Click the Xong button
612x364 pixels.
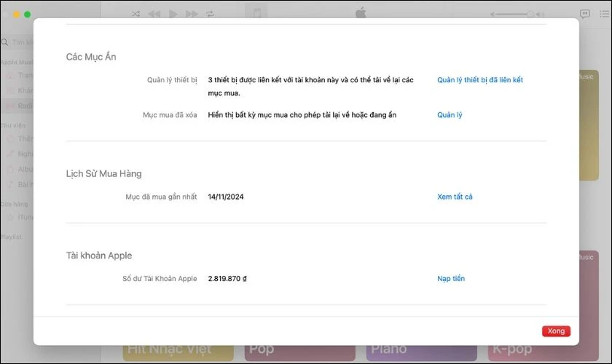point(556,331)
